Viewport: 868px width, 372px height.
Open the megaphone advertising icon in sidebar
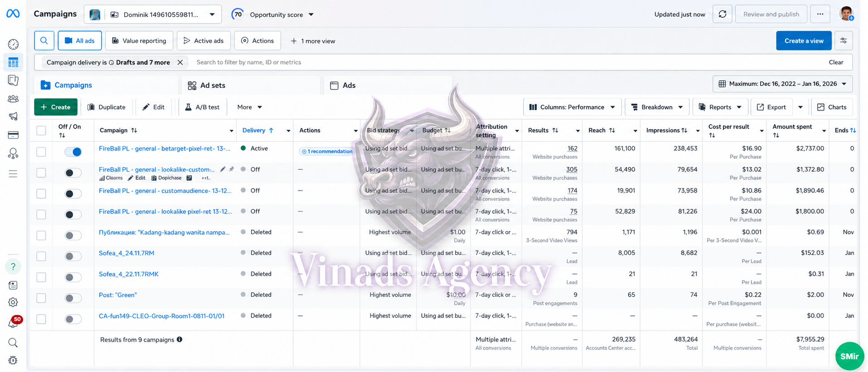pos(13,116)
